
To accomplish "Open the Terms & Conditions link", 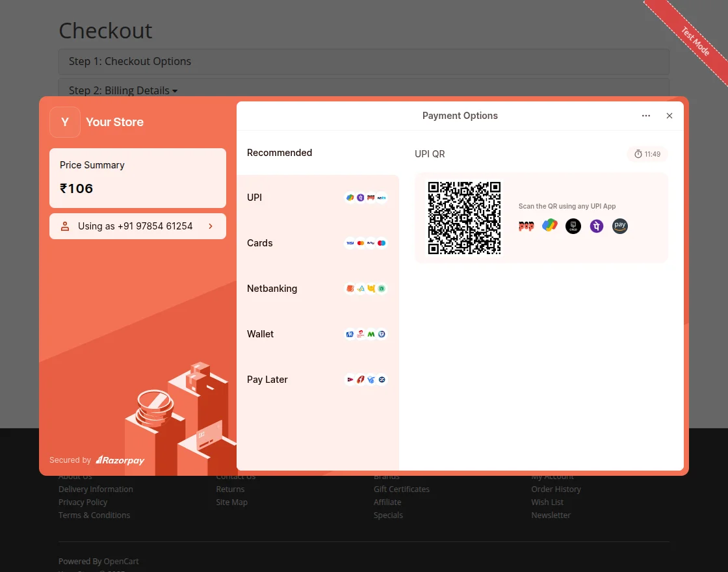I will pos(94,515).
